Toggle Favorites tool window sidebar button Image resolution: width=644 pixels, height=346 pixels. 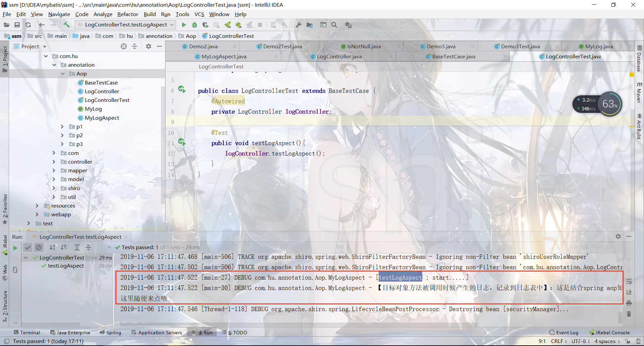coord(5,209)
